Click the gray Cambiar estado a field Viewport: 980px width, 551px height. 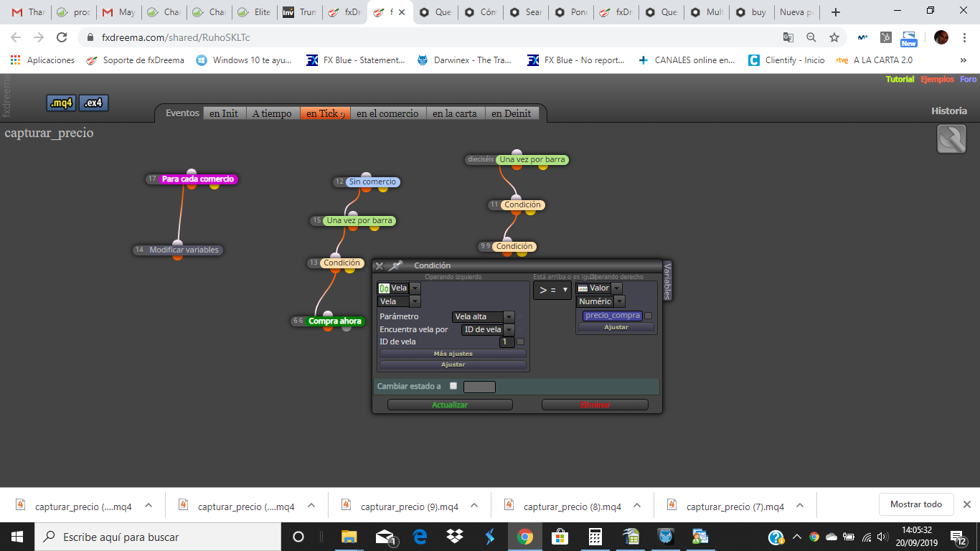coord(479,387)
